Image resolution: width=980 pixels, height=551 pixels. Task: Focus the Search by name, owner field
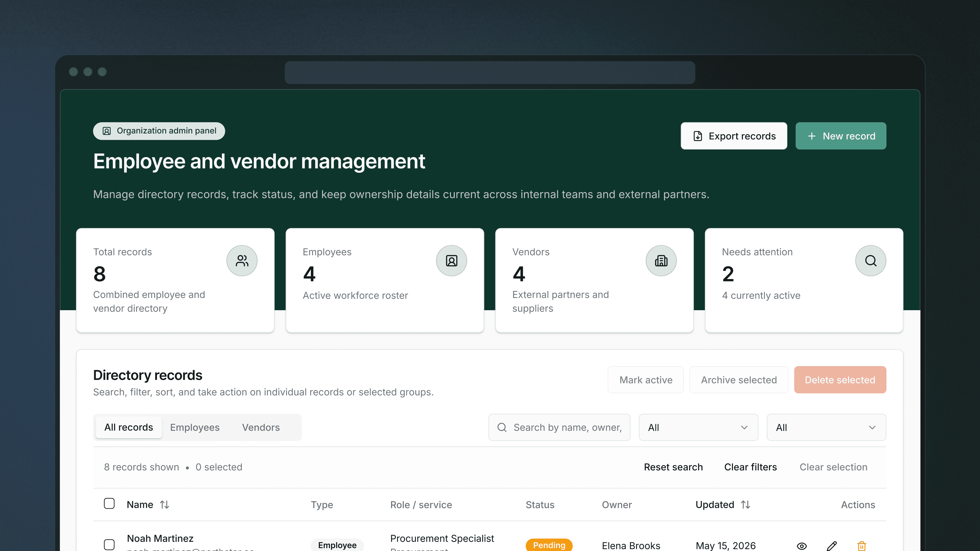(x=559, y=427)
